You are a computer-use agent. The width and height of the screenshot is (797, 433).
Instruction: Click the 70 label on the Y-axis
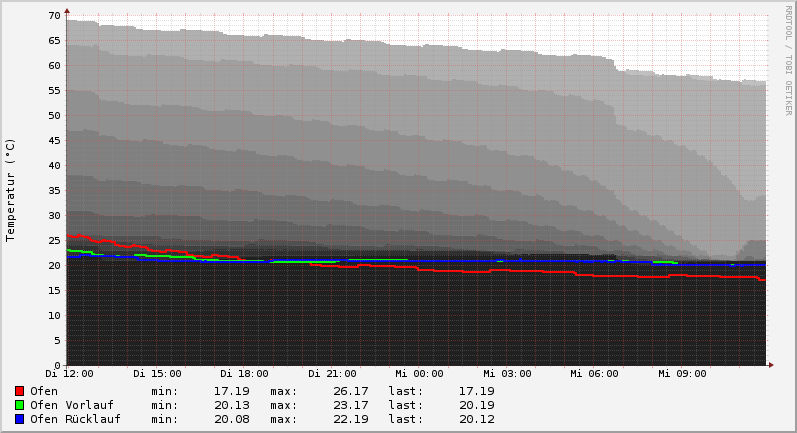click(55, 16)
